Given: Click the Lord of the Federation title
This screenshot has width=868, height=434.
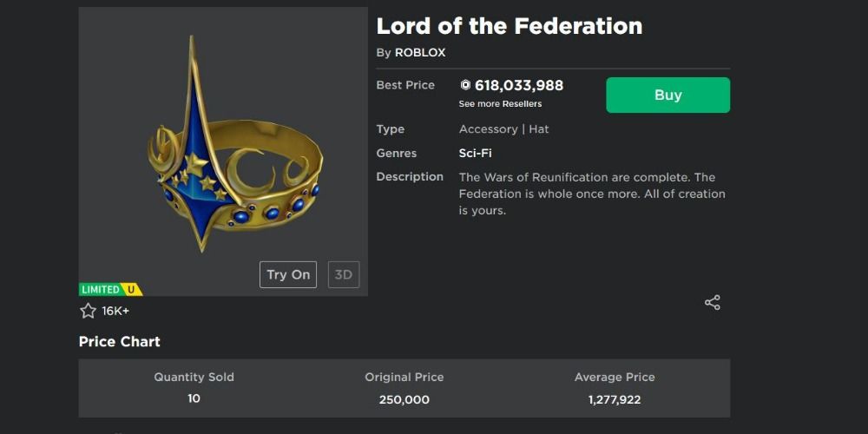Looking at the screenshot, I should (510, 26).
